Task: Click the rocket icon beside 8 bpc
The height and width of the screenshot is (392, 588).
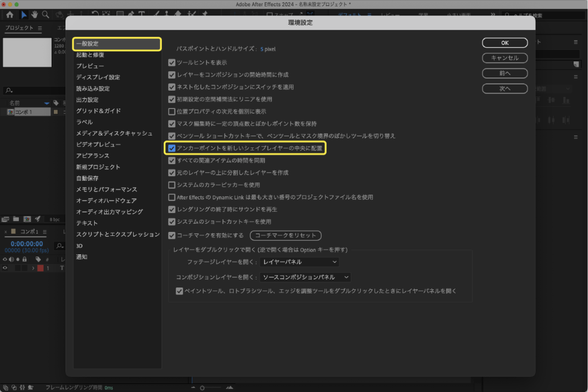Action: click(x=37, y=219)
